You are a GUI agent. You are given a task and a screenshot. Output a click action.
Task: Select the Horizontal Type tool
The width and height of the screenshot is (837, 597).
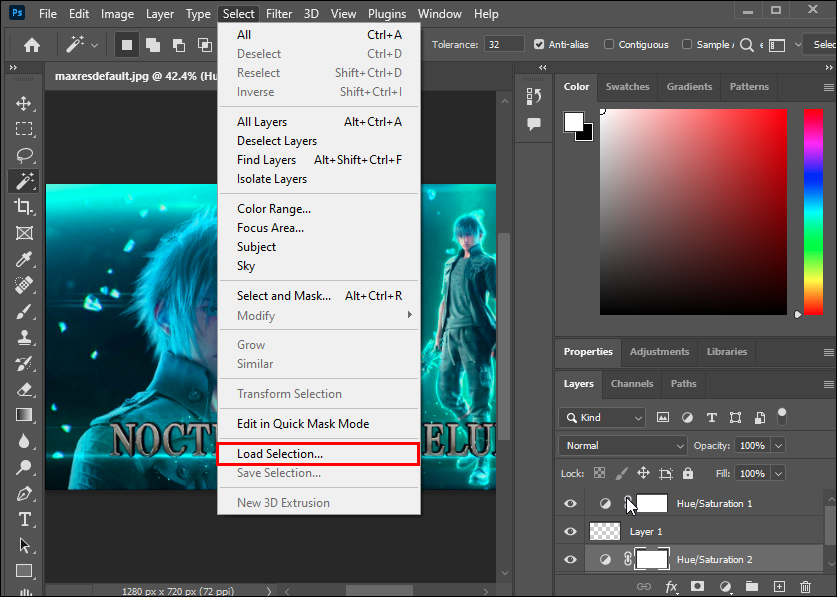[x=23, y=519]
